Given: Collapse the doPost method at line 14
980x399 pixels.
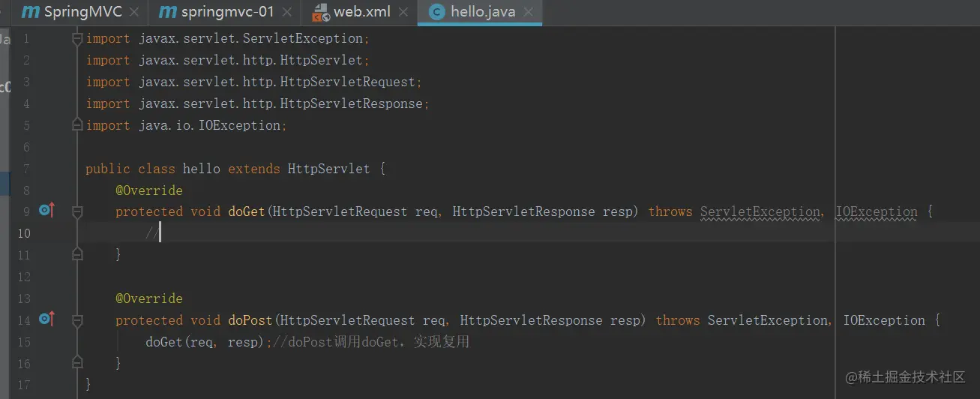Looking at the screenshot, I should (x=76, y=321).
